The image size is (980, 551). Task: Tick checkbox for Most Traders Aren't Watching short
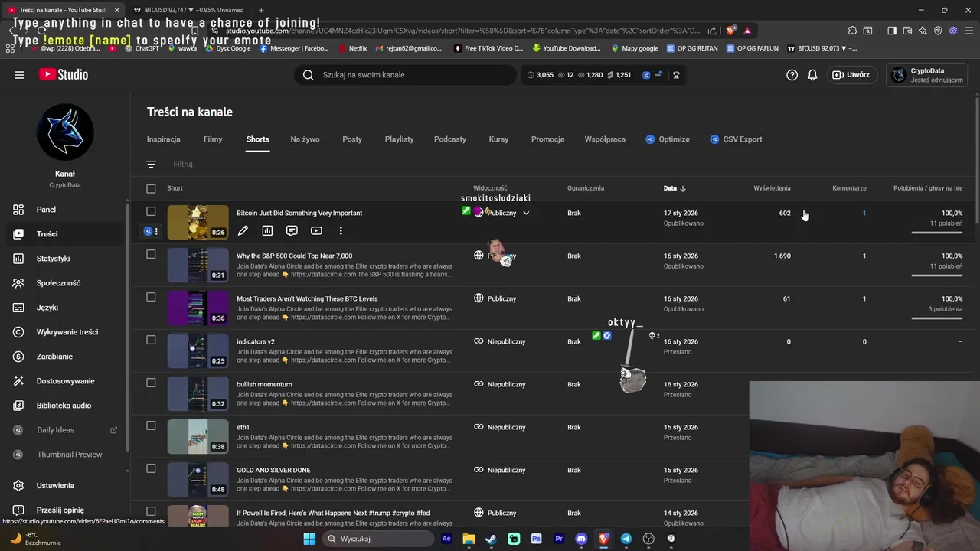tap(151, 297)
